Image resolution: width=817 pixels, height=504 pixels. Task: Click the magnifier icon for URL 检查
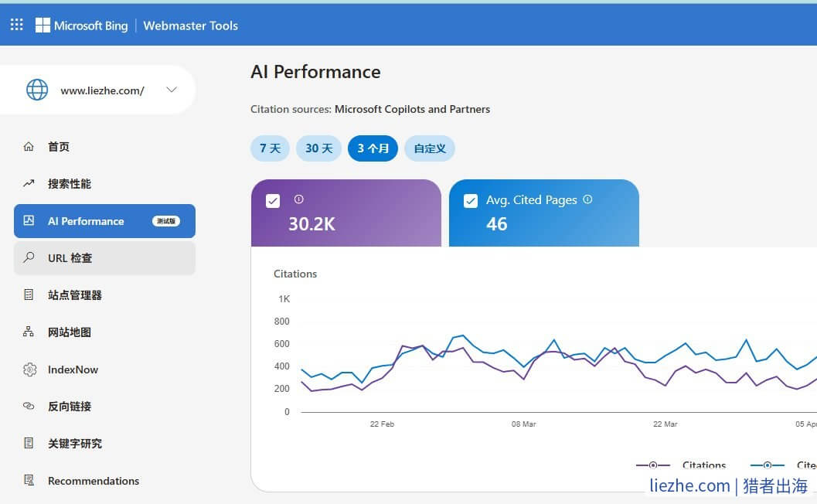(x=29, y=257)
